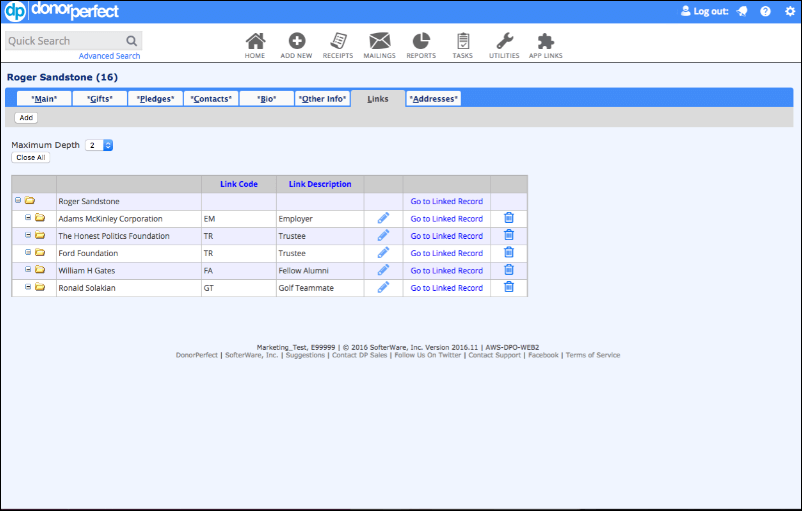Screen dimensions: 802x511
Task: Select the Links tab
Action: point(378,99)
